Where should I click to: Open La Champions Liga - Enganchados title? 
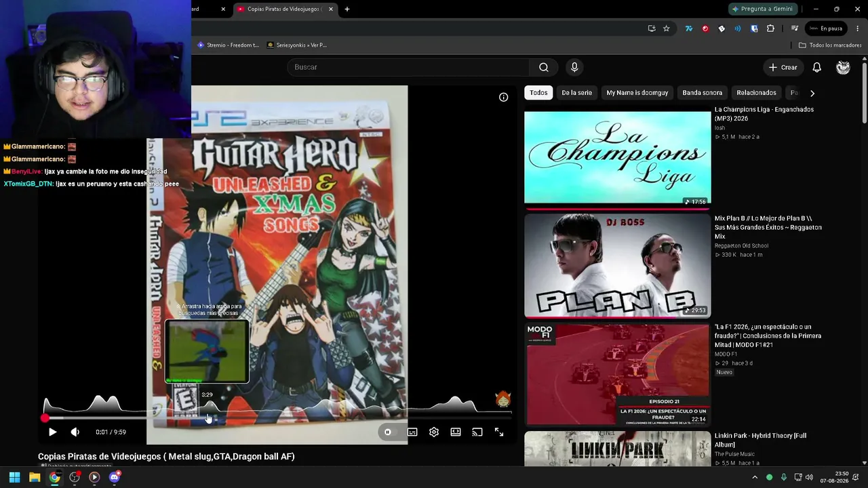pos(764,114)
